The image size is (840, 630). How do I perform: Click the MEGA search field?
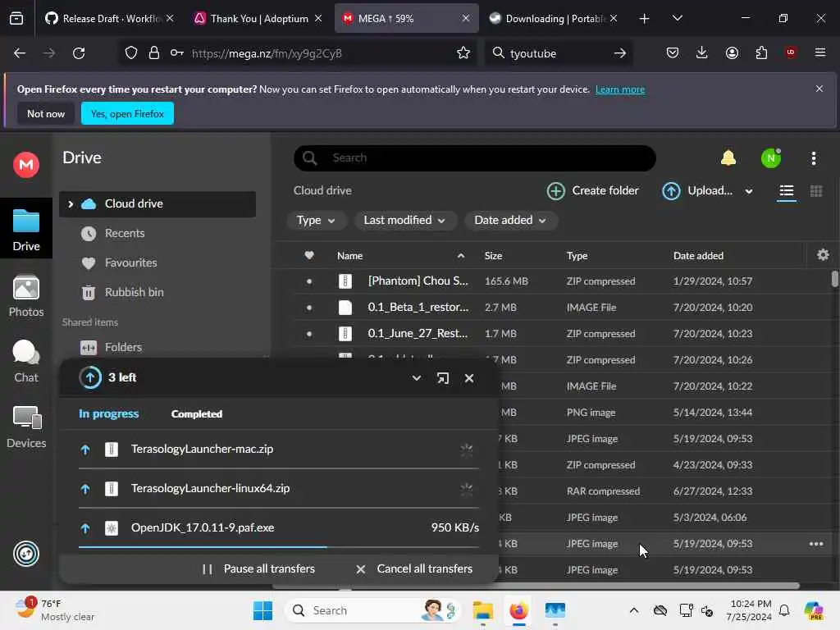point(475,158)
